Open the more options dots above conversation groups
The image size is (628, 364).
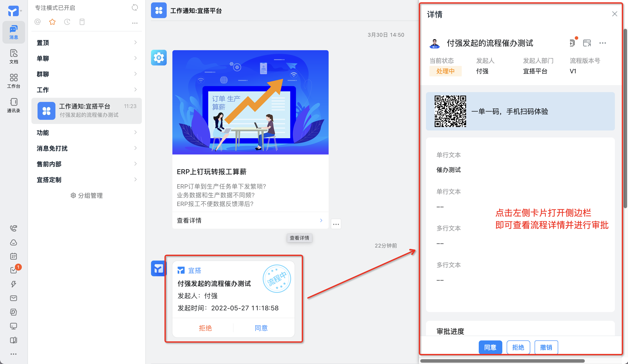pyautogui.click(x=135, y=23)
